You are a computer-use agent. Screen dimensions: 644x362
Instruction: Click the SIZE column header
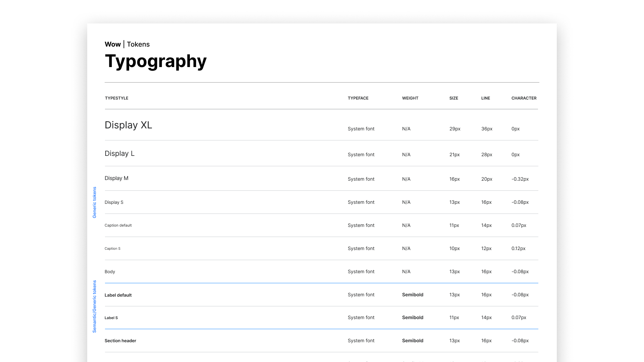tap(453, 98)
